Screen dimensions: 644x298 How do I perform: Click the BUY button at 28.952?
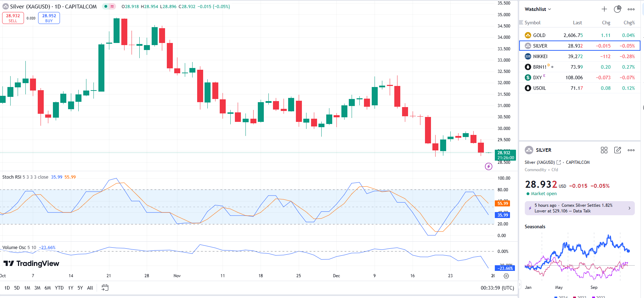(49, 18)
